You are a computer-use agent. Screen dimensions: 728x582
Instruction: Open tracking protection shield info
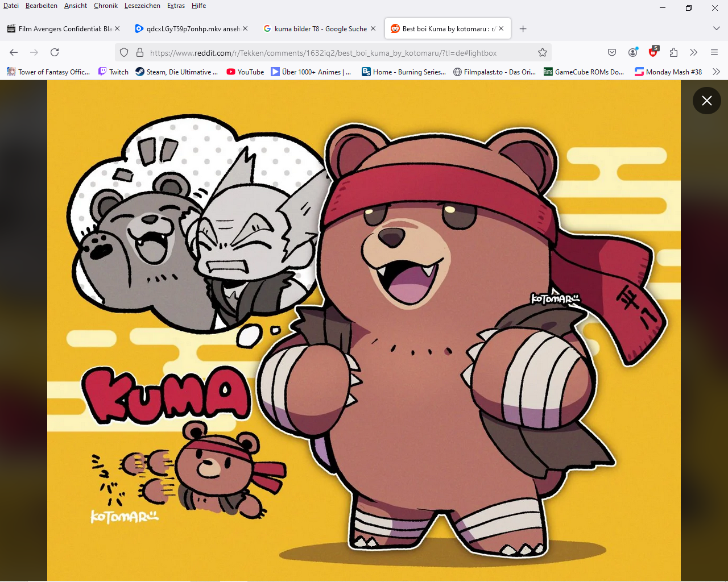[x=124, y=52]
